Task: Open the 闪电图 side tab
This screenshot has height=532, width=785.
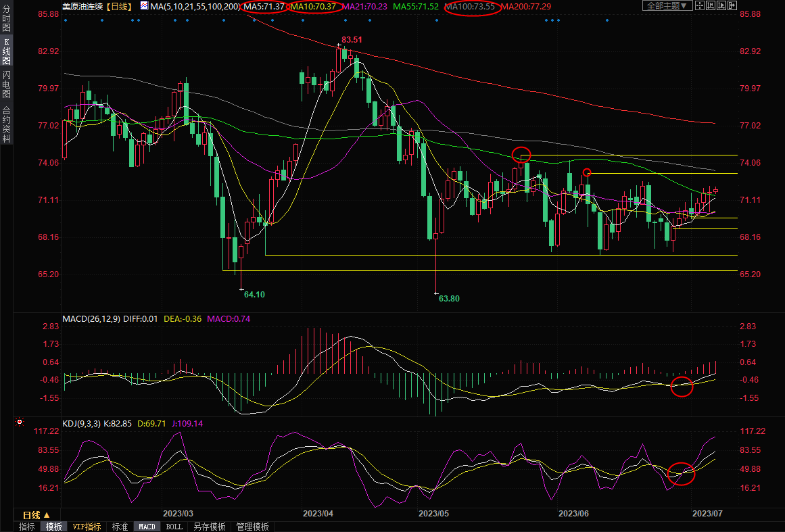Action: coord(6,84)
